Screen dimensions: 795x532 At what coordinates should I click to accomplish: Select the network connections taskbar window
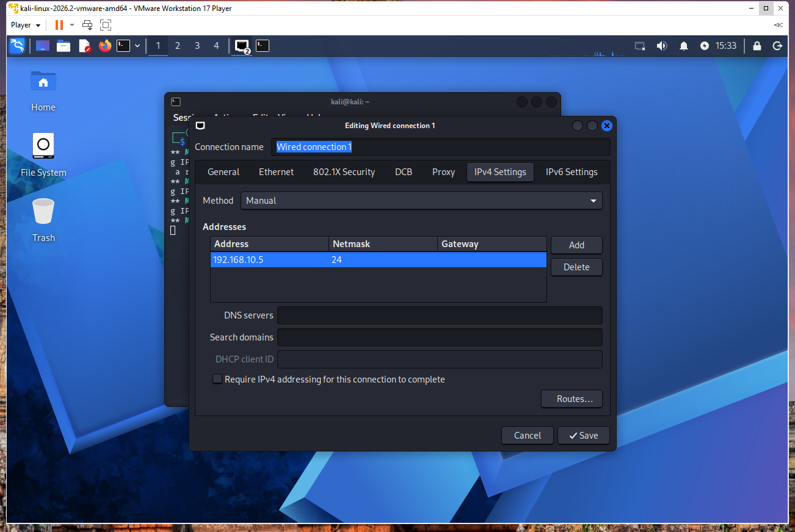tap(242, 46)
